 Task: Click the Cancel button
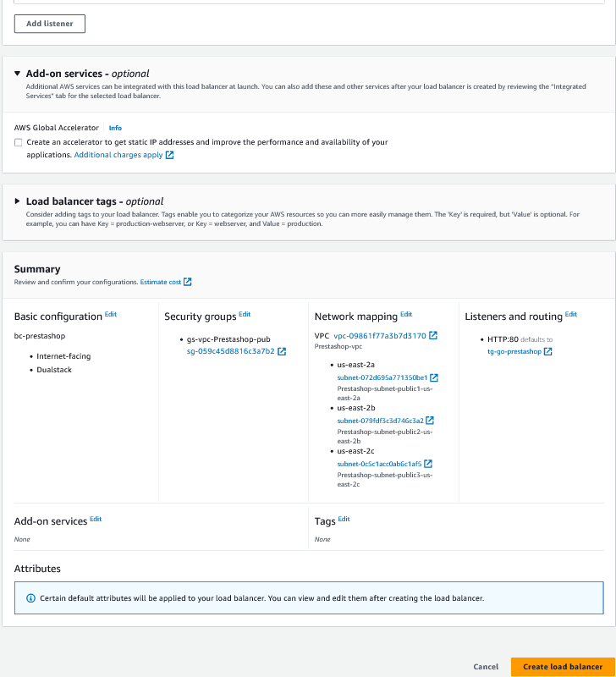click(x=486, y=667)
